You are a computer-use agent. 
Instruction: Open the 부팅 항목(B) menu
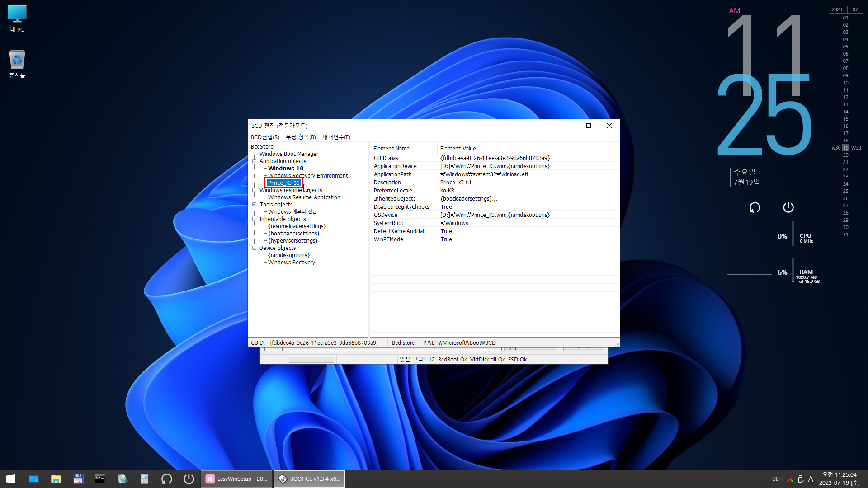click(301, 137)
